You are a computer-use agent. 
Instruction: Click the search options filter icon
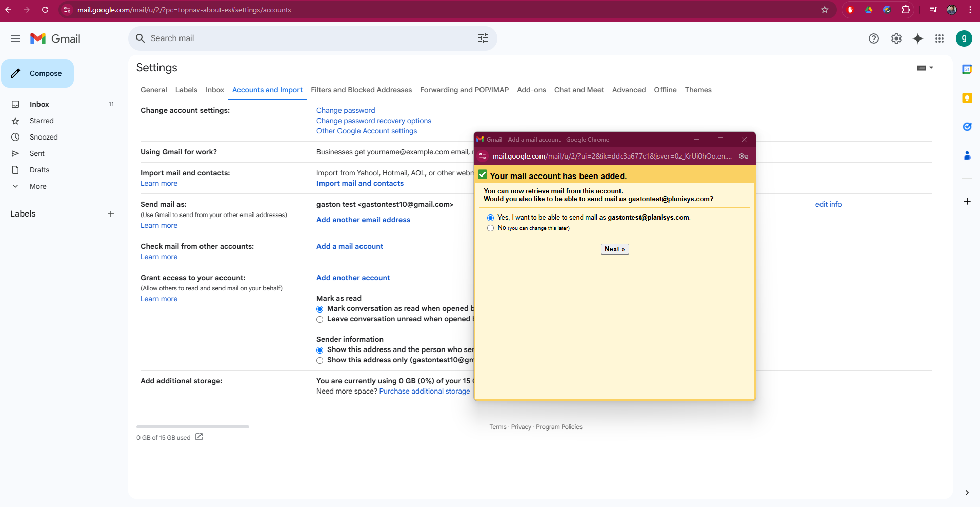tap(483, 38)
